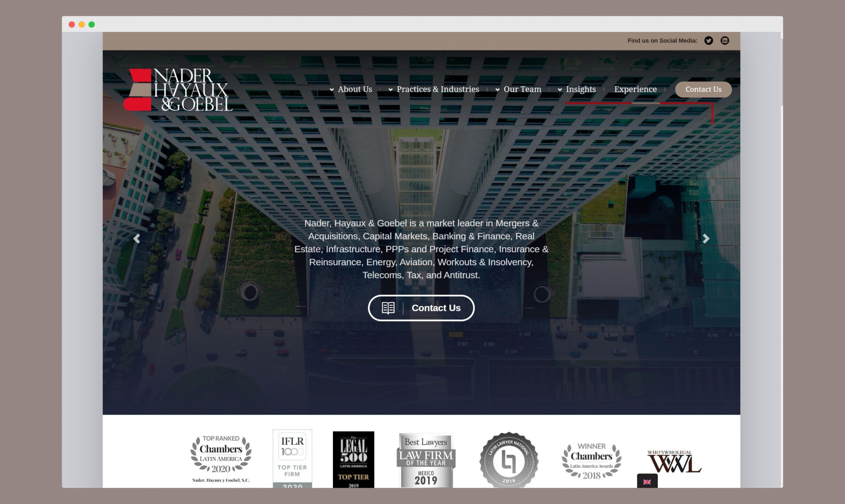
Task: Click the open book icon in hero button
Action: (x=388, y=308)
